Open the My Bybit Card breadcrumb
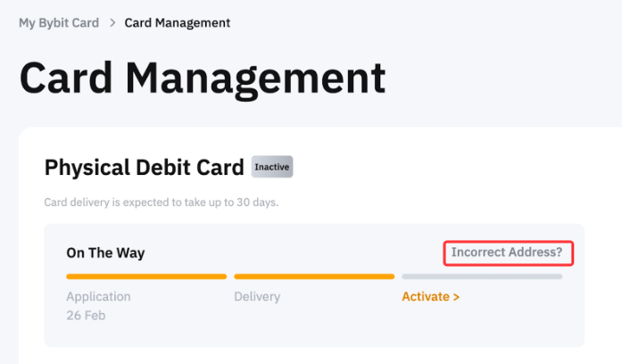The image size is (622, 364). (60, 22)
